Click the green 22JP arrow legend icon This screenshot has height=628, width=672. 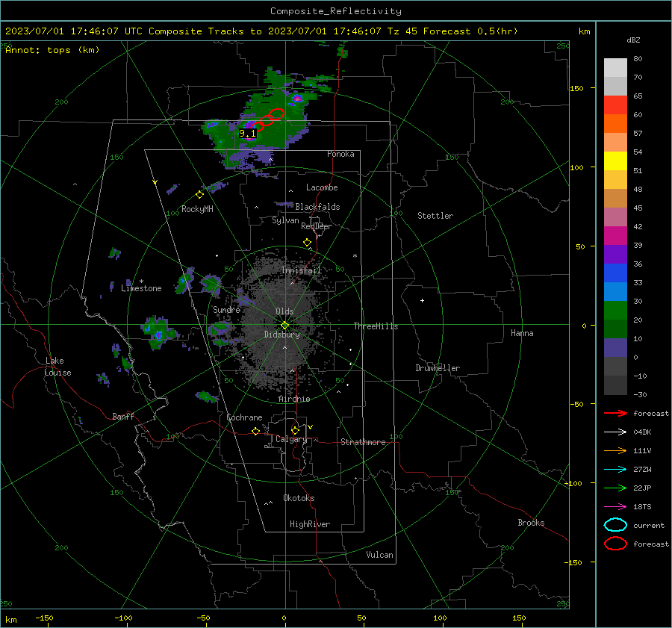(615, 488)
